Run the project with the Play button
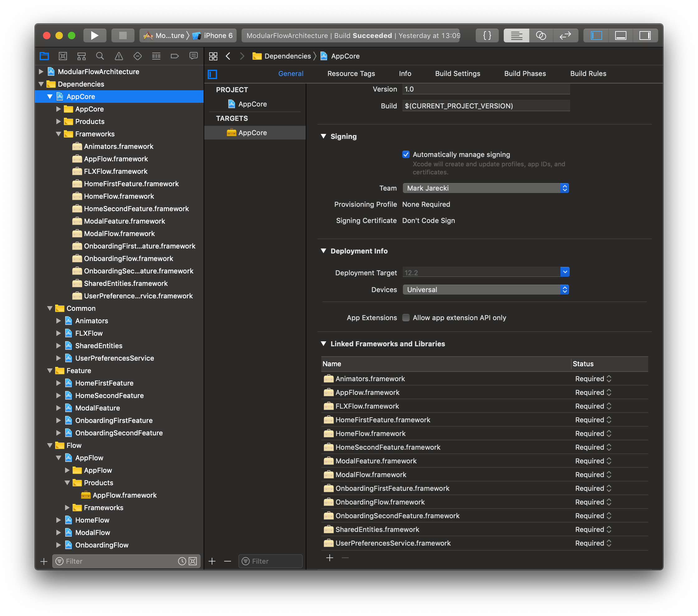The image size is (698, 616). (95, 35)
